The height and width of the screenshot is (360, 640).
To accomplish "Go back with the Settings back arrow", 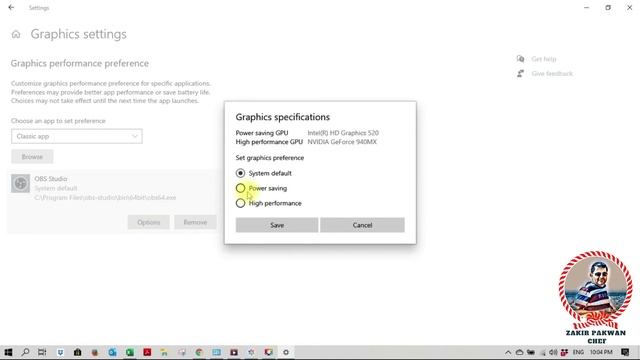I will (11, 8).
